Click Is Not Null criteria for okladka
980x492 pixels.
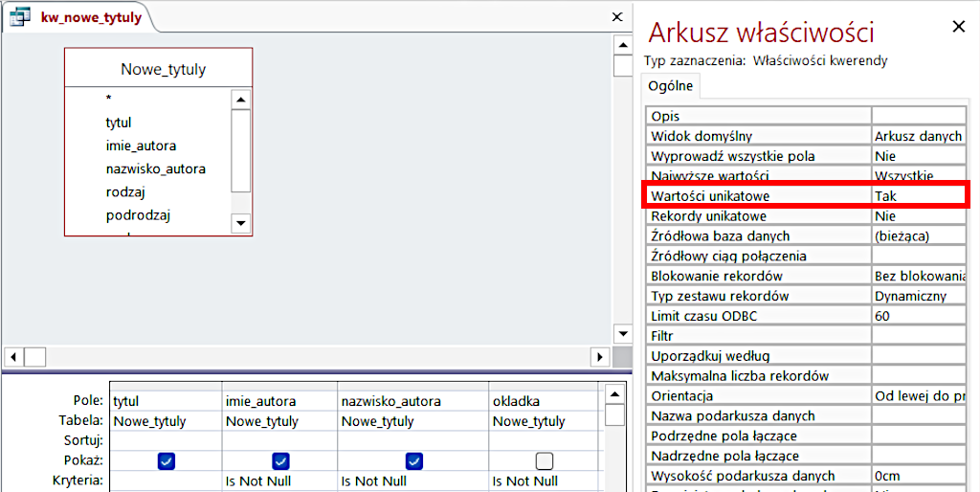pos(544,481)
